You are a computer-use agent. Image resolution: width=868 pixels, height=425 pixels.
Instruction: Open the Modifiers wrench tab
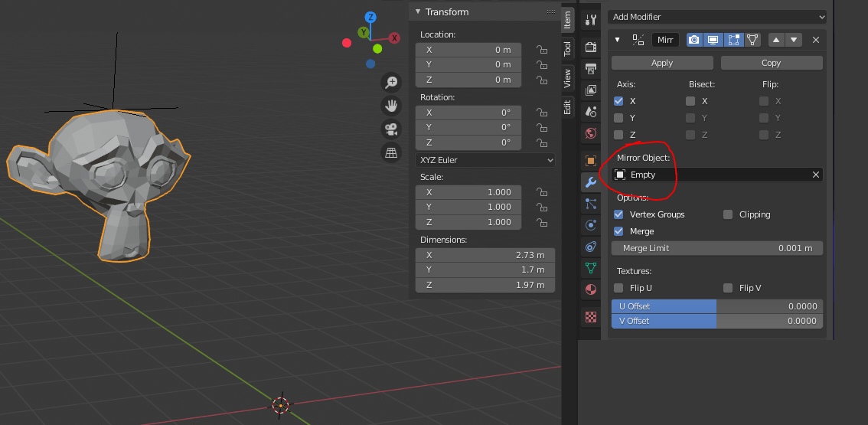(x=591, y=181)
